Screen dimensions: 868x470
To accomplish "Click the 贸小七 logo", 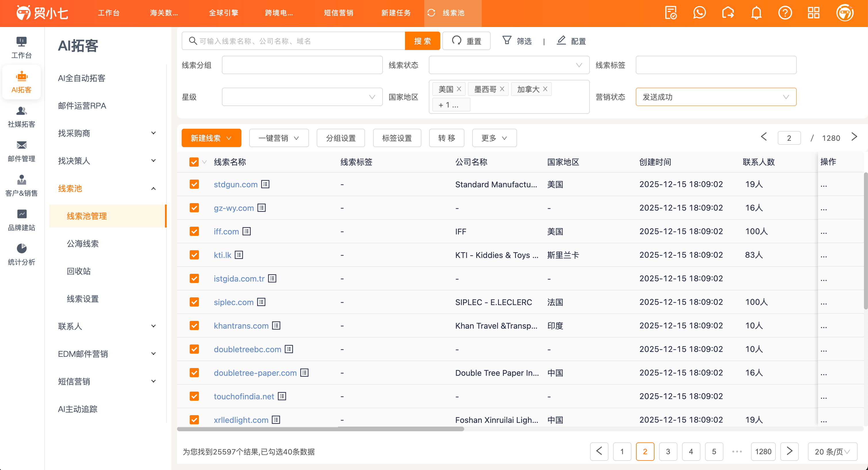I will [x=43, y=13].
